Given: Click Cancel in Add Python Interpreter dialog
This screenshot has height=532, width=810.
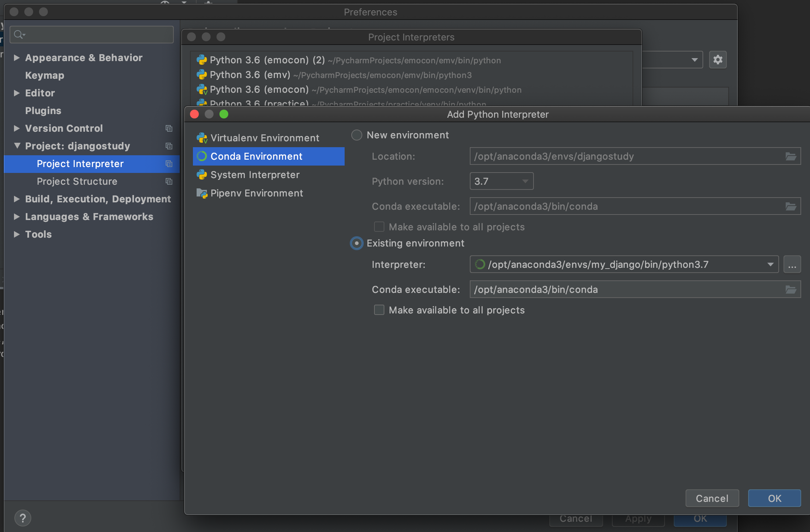Looking at the screenshot, I should tap(712, 498).
